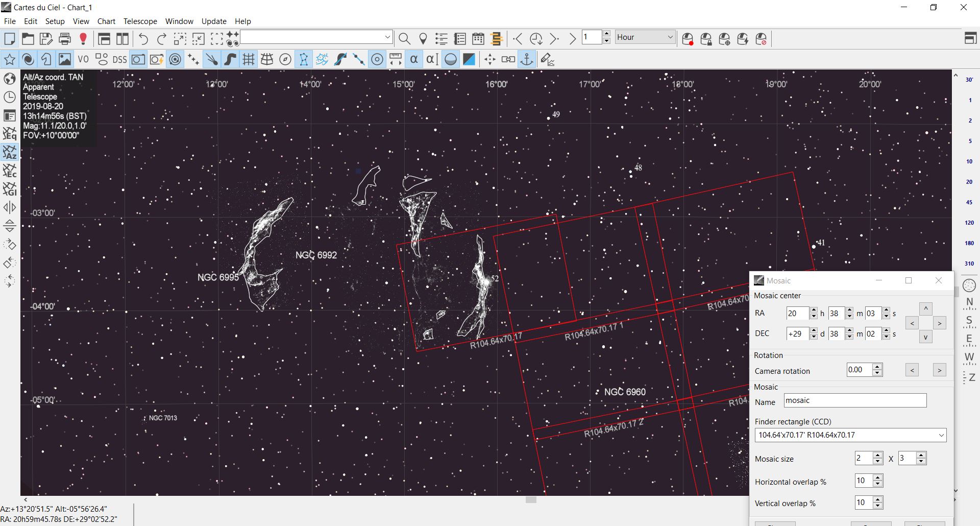Click the telescope connect icon with red dot
This screenshot has width=980, height=526.
coord(688,39)
